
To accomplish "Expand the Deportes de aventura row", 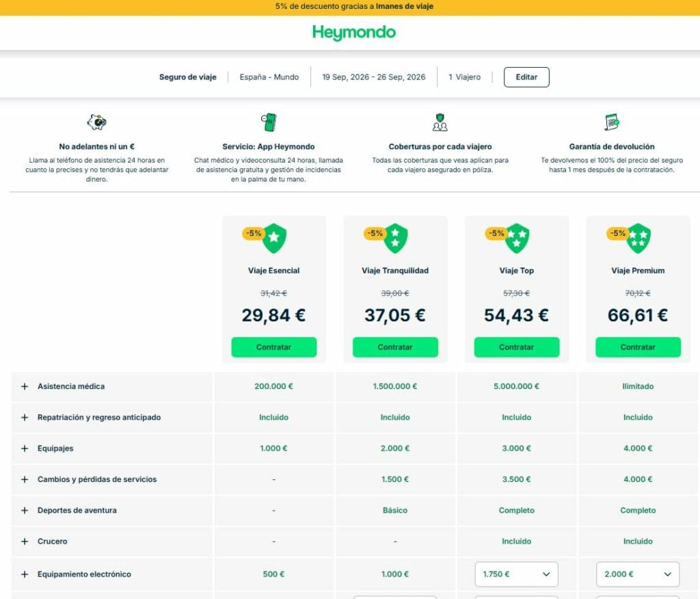I will point(25,510).
